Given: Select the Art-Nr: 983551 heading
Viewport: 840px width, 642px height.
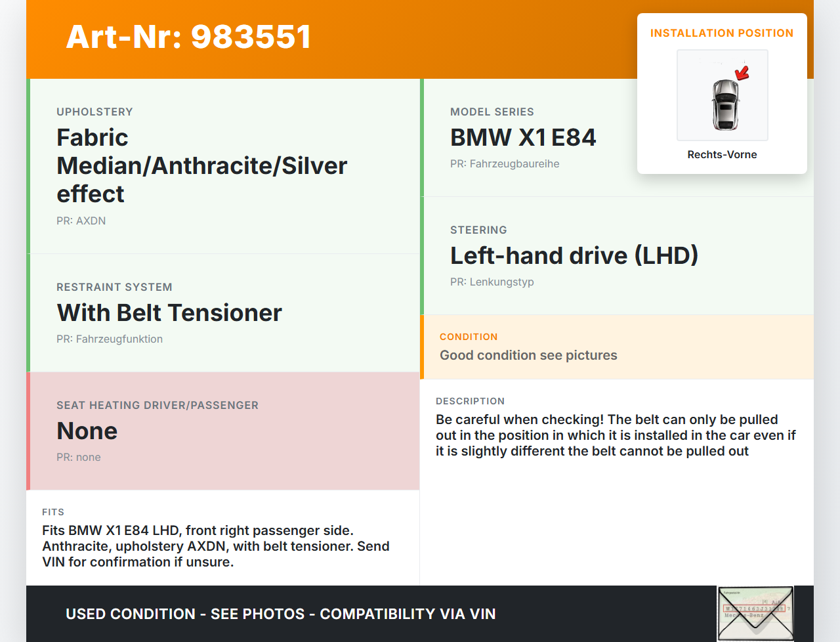Looking at the screenshot, I should (189, 37).
